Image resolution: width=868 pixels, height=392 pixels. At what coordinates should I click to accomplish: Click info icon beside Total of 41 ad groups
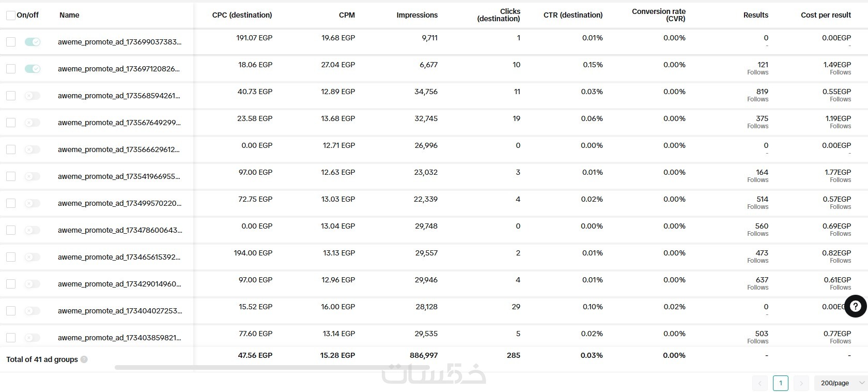[x=84, y=359]
